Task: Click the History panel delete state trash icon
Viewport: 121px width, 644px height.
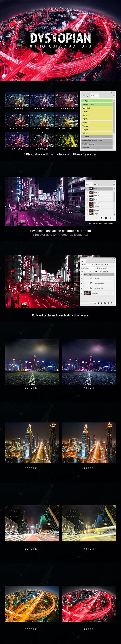Action: [111, 218]
